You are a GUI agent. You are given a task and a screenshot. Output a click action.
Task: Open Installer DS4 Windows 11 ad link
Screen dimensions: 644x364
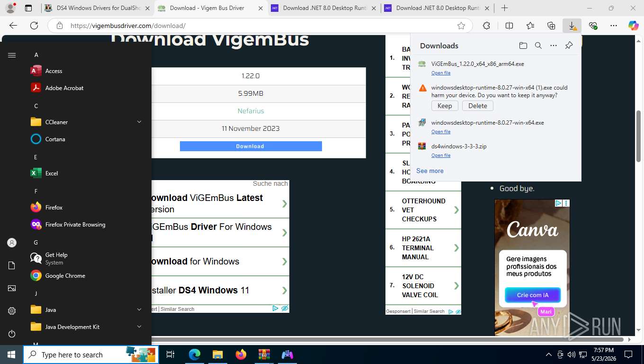pos(220,290)
